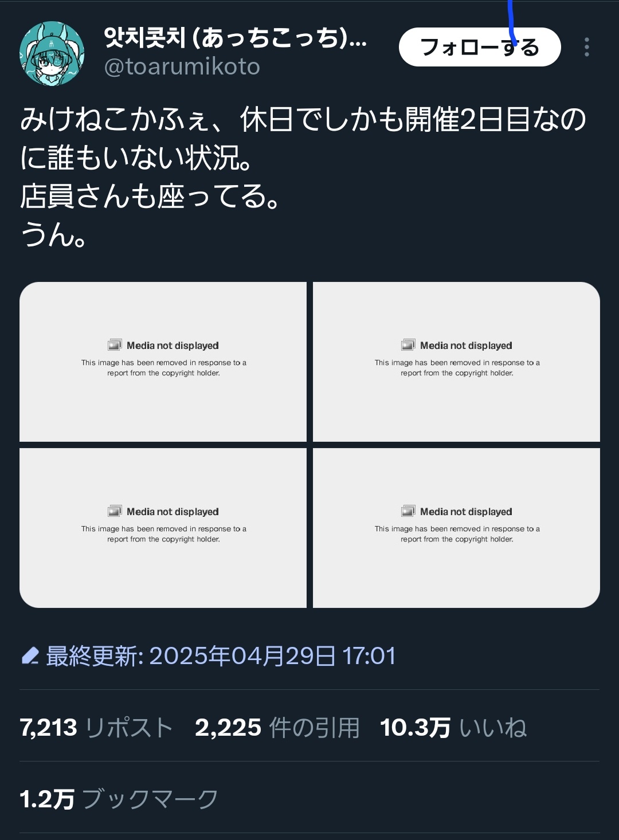Tap the フォローする follow button
This screenshot has width=619, height=840.
(x=480, y=47)
